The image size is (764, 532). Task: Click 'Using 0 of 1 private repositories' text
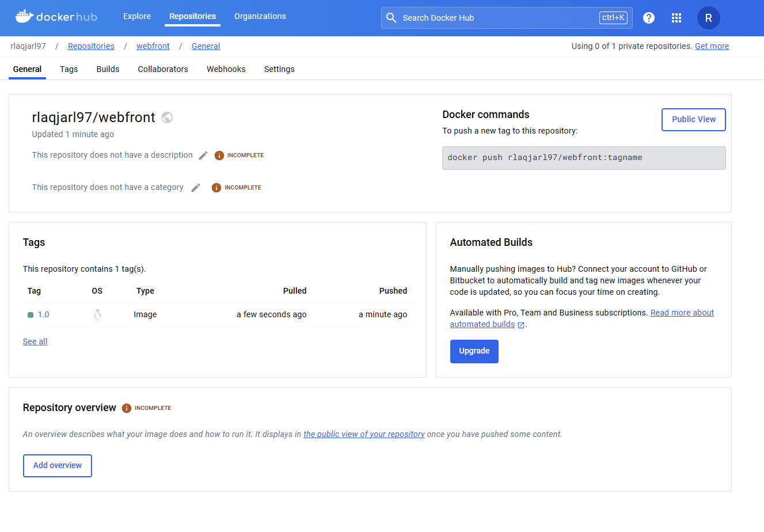[x=632, y=46]
